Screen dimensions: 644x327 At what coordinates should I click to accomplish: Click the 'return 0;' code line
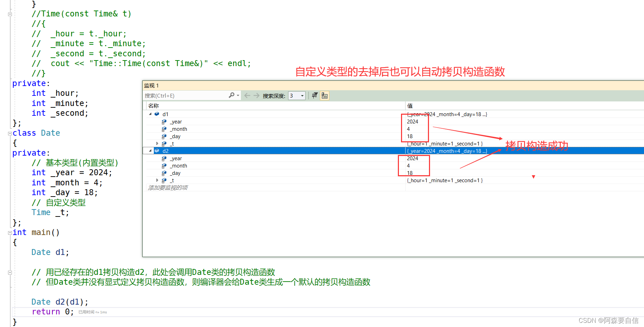53,312
